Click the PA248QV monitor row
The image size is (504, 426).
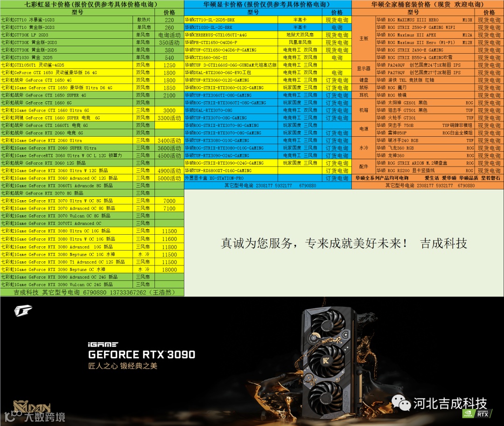[440, 65]
